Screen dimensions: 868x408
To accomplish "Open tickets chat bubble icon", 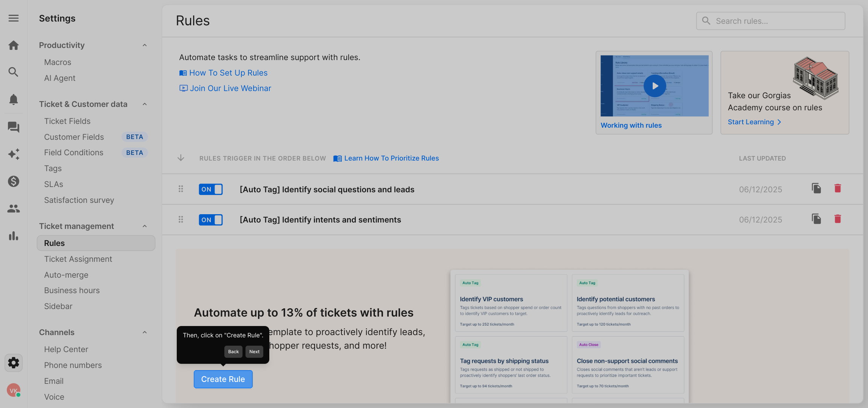I will click(14, 127).
